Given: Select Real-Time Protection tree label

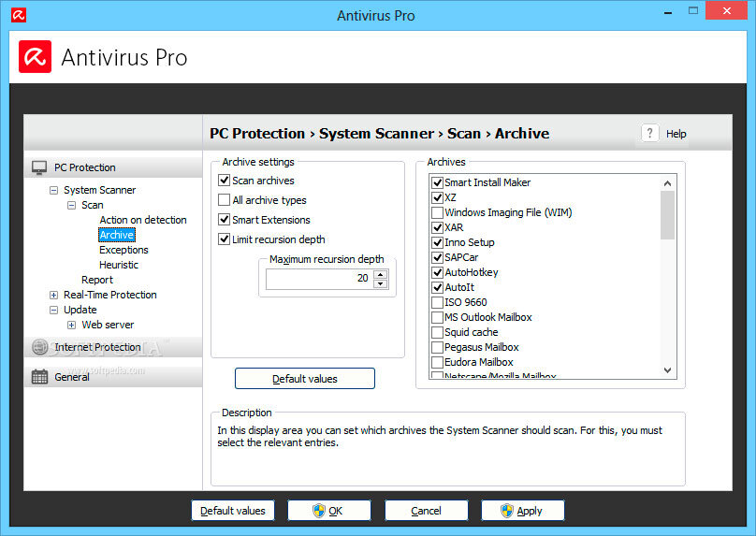Looking at the screenshot, I should [x=109, y=295].
